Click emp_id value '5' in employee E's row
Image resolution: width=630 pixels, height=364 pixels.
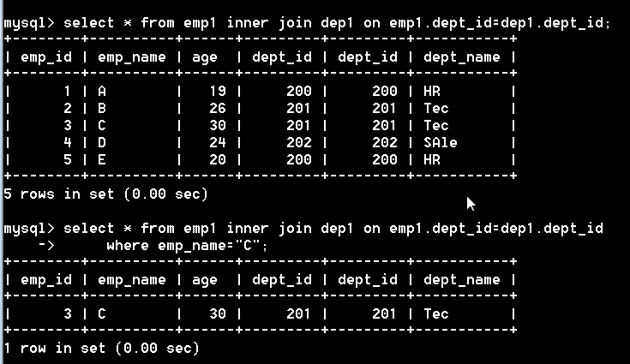[68, 159]
